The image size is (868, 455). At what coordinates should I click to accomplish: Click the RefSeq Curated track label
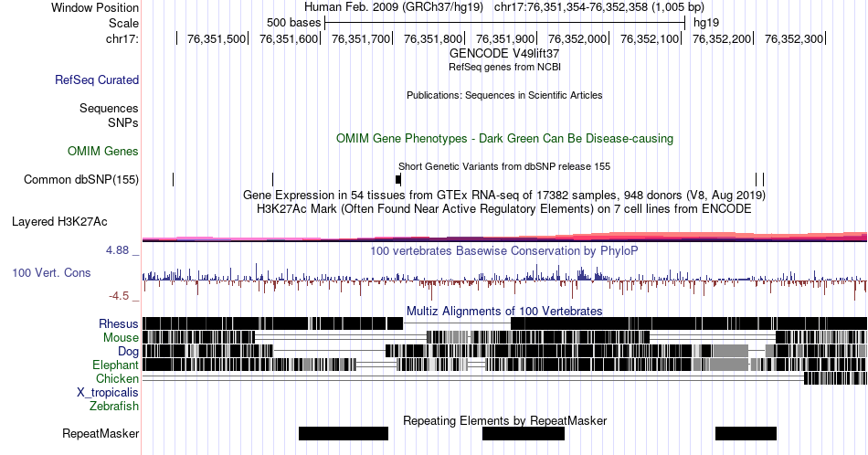coord(97,79)
